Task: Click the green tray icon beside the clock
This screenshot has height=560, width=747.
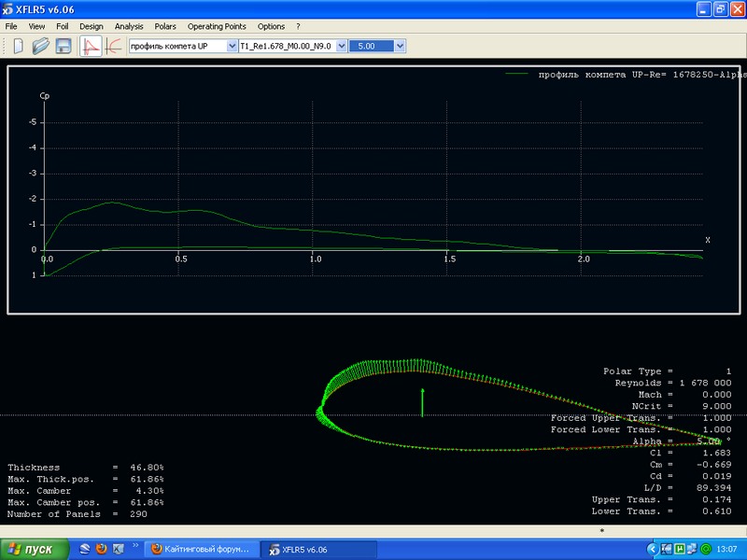Action: click(x=706, y=550)
